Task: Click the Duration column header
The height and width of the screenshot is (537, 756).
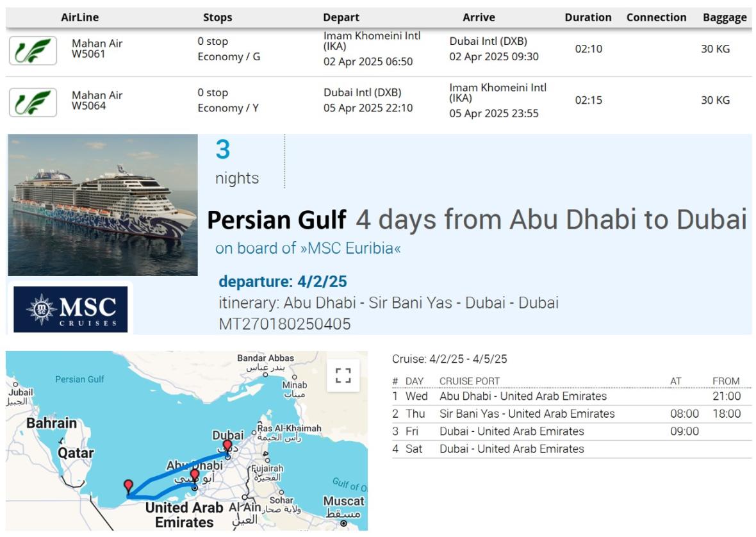Action: coord(588,18)
